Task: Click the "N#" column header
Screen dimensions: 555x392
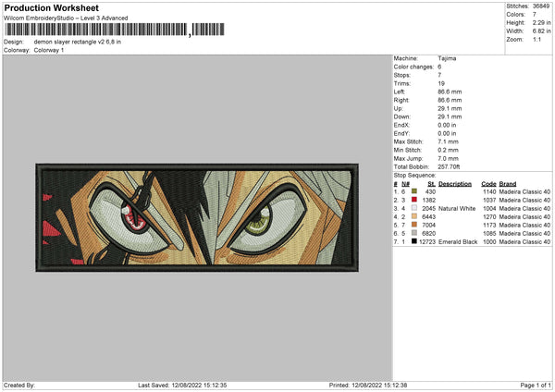Action: [x=405, y=184]
